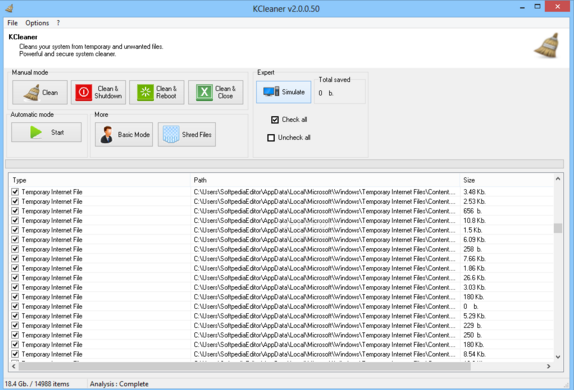Open the ? help menu
Viewport: 574px width, 390px height.
[58, 23]
